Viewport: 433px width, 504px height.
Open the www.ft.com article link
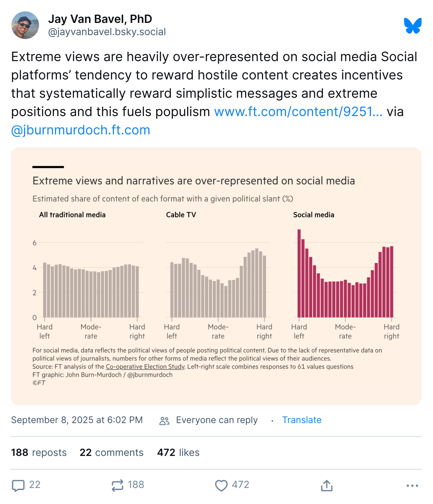(298, 112)
